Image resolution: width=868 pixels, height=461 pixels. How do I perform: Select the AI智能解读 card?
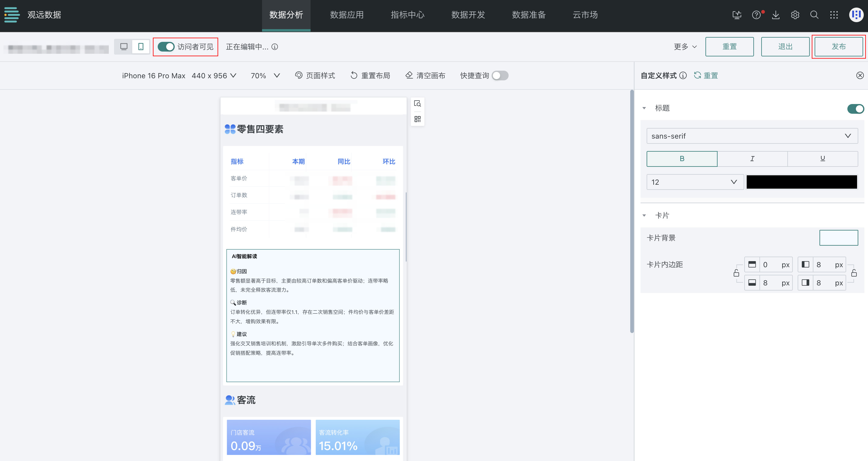coord(313,315)
